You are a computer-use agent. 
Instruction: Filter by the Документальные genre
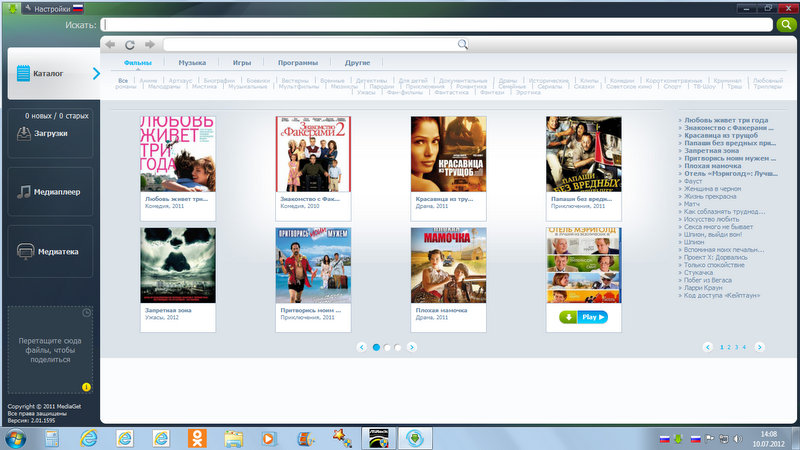tap(463, 81)
